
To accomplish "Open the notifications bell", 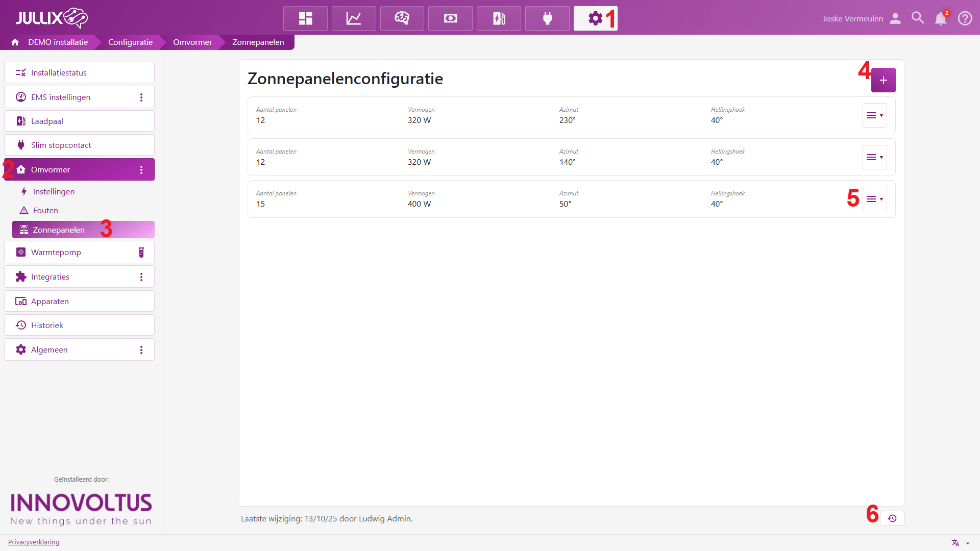I will (x=940, y=18).
